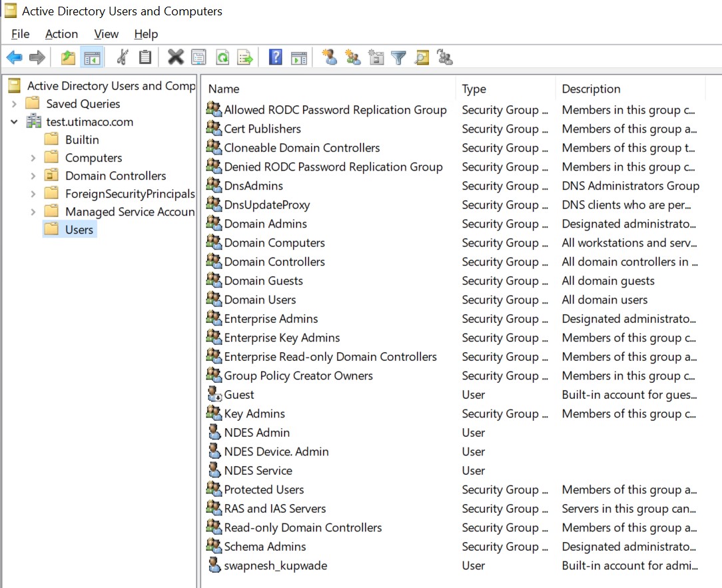The width and height of the screenshot is (722, 588).
Task: Create new organizational unit toolbar icon
Action: [376, 57]
